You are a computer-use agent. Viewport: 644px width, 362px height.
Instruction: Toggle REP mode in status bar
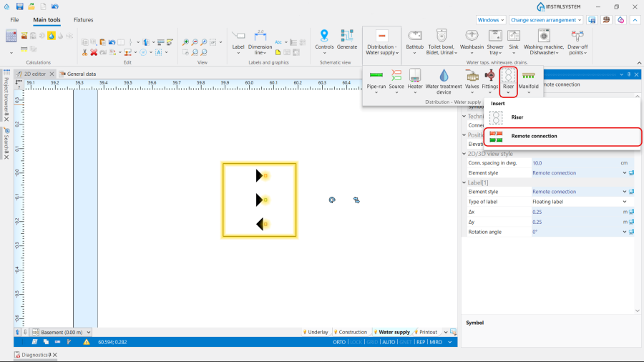[421, 342]
